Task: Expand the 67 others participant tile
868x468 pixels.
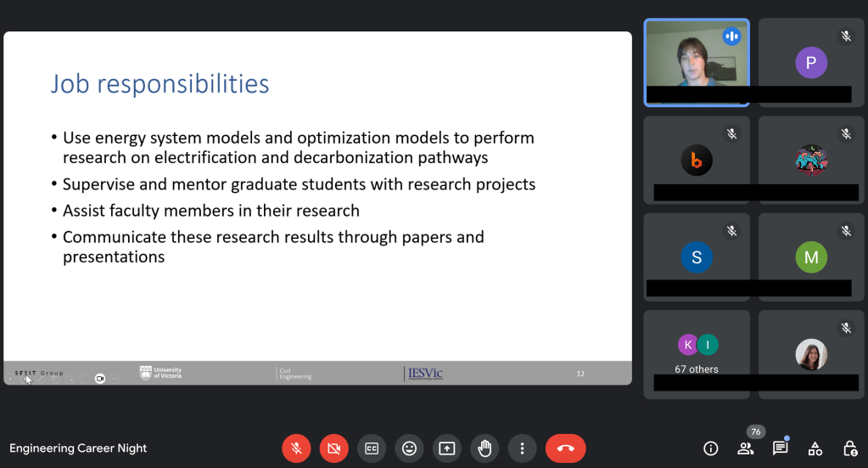Action: (697, 352)
